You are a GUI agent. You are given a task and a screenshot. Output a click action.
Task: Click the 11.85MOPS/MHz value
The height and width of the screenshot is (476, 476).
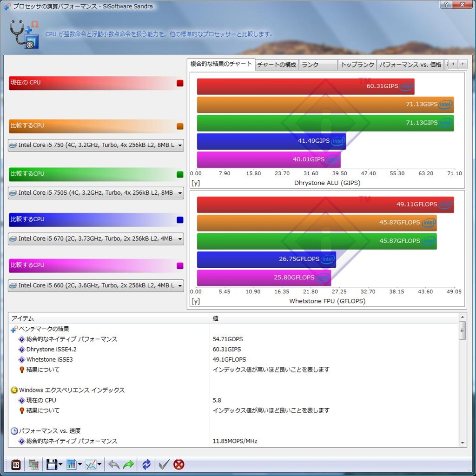point(235,441)
